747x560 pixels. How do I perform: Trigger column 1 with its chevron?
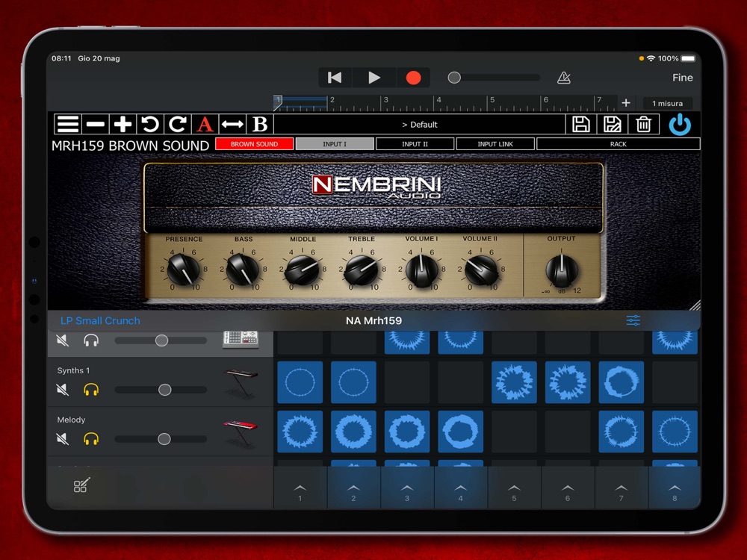click(300, 488)
